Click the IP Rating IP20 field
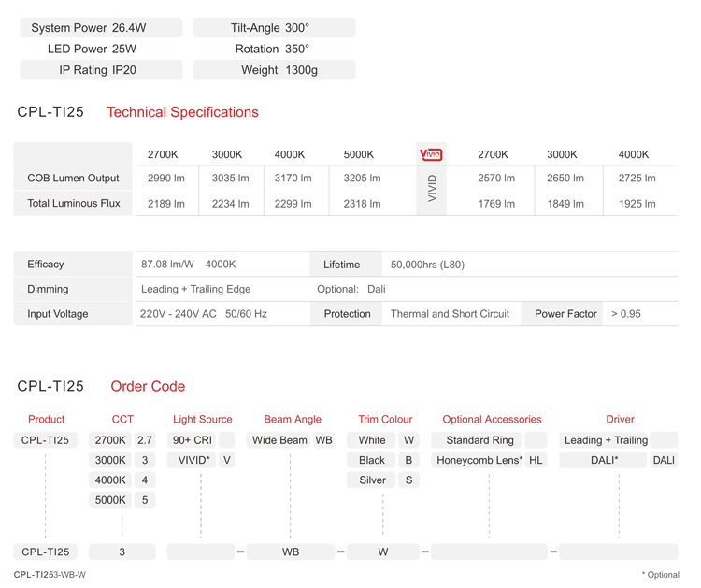 pos(101,70)
